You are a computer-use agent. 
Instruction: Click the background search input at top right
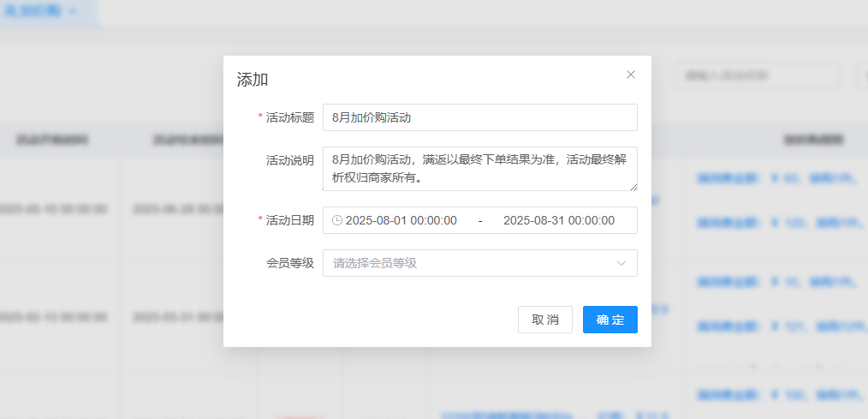(x=757, y=75)
